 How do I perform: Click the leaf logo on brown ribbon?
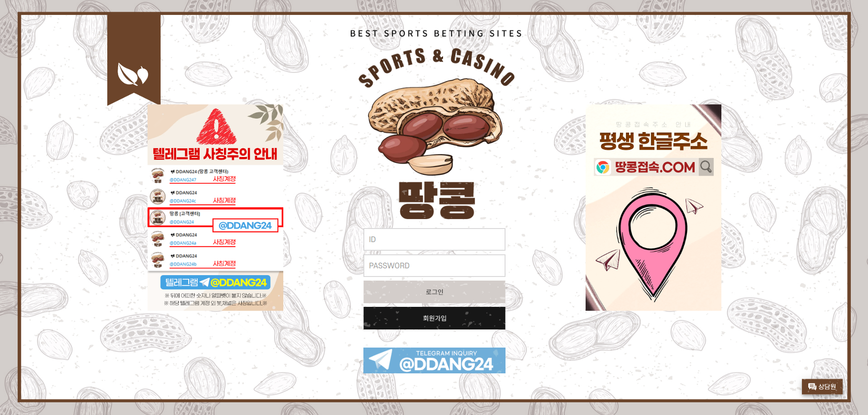pos(133,74)
